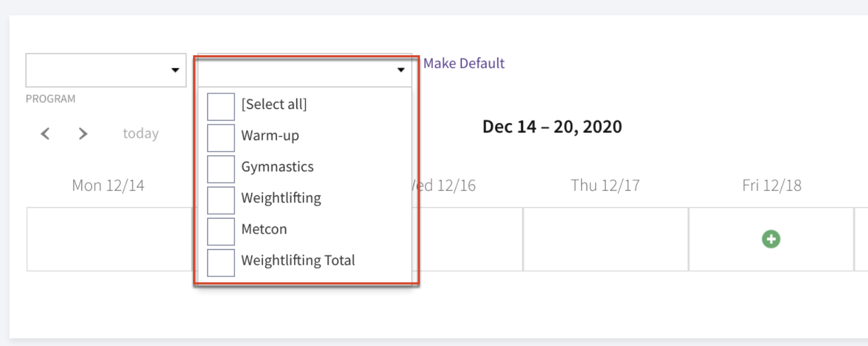The image size is (868, 346).
Task: Collapse the open multiselect dropdown arrow
Action: (x=401, y=70)
